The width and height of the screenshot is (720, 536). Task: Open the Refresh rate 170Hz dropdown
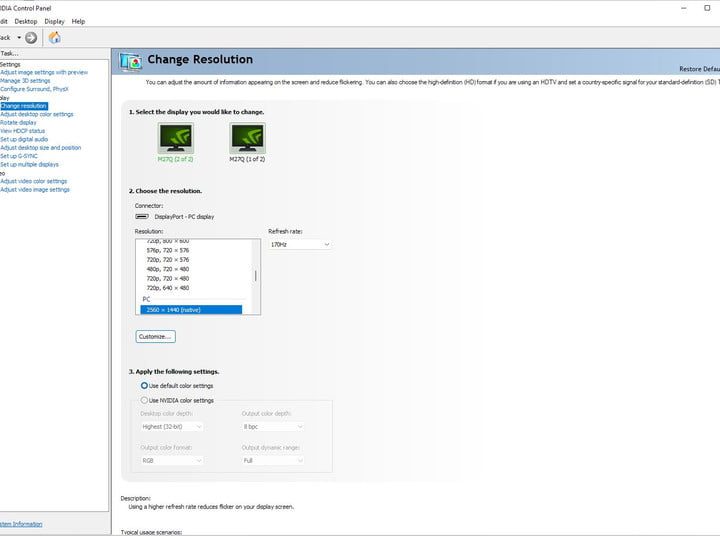[300, 244]
